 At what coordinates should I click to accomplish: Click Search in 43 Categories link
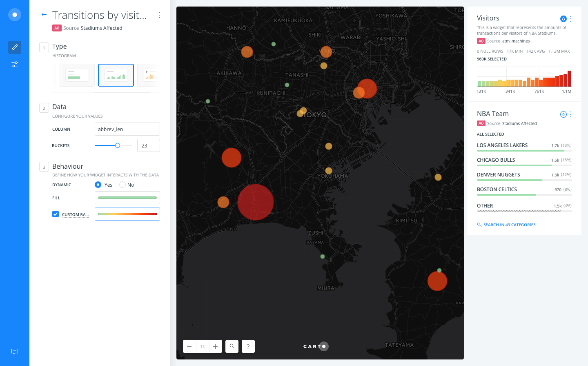506,224
